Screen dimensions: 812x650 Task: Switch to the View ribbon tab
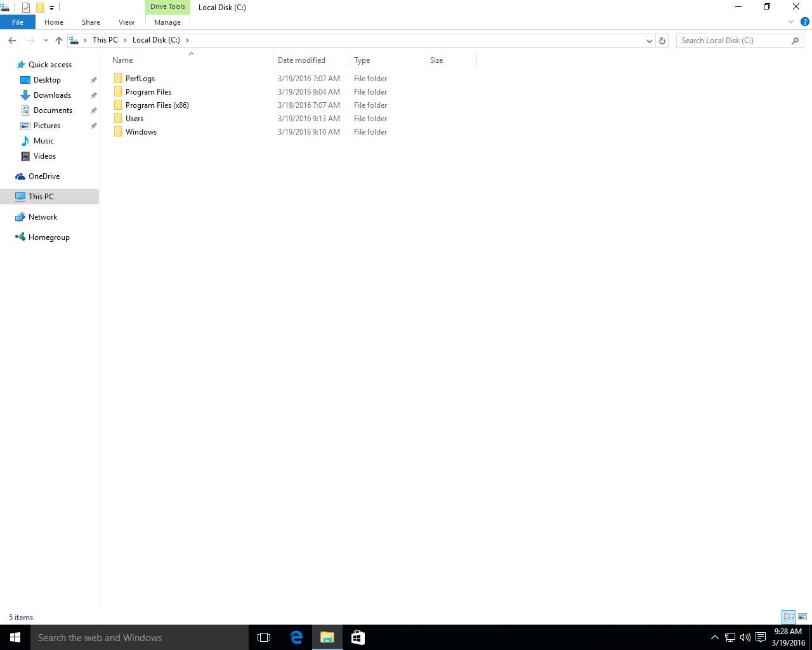[x=126, y=22]
